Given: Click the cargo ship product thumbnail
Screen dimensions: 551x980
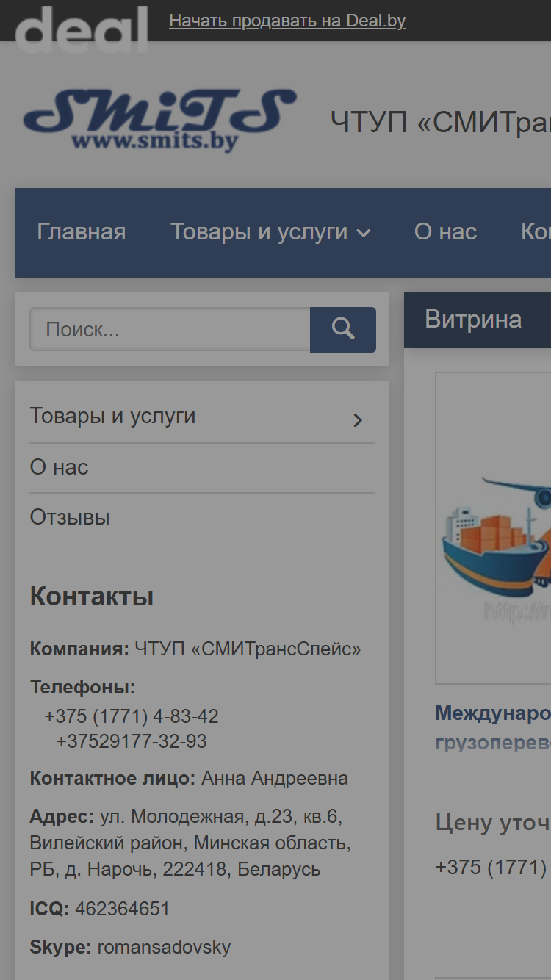Looking at the screenshot, I should pyautogui.click(x=493, y=528).
